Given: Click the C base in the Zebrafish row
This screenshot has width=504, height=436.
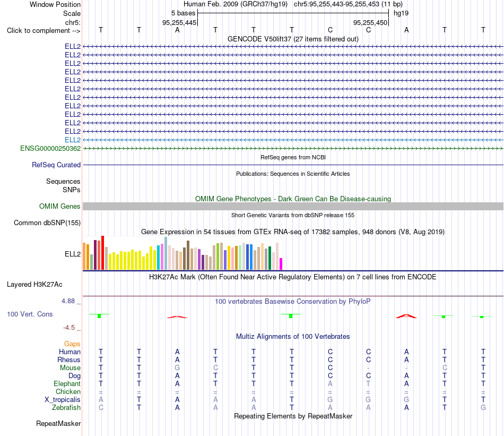Looking at the screenshot, I should (101, 407).
